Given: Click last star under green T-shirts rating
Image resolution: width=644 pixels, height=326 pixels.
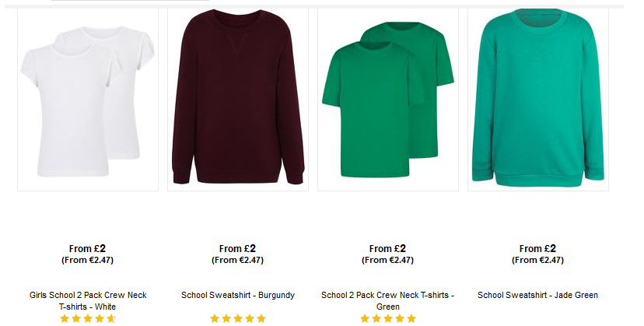Looking at the screenshot, I should click(x=411, y=318).
